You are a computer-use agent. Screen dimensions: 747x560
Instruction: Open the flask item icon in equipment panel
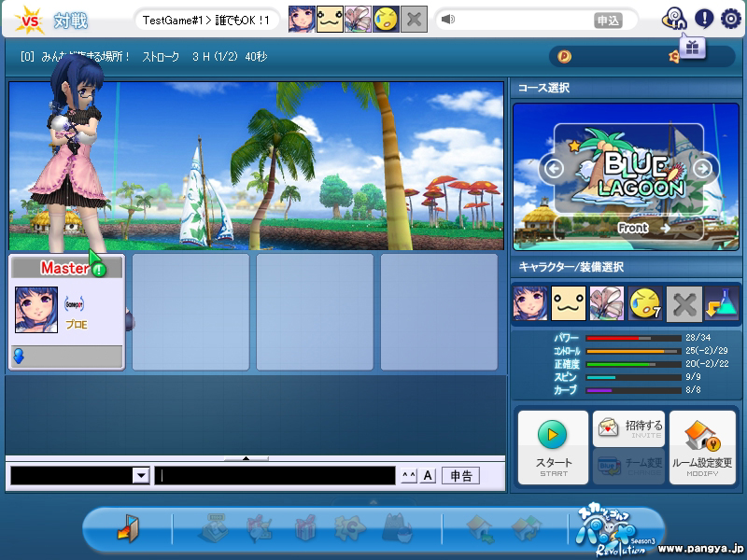click(x=722, y=303)
